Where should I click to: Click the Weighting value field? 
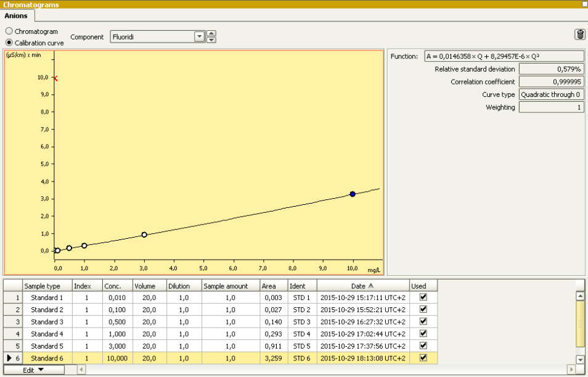[x=551, y=107]
